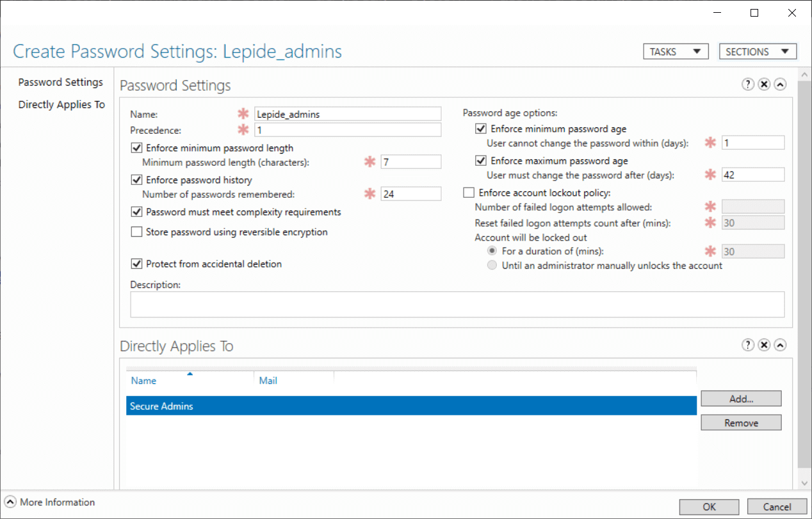Click the Remove button
The width and height of the screenshot is (812, 519).
point(741,422)
